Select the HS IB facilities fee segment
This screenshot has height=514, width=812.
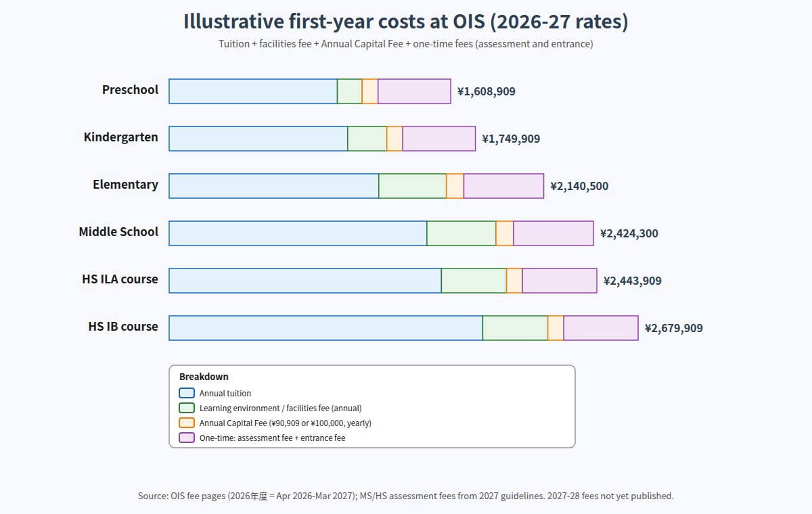click(516, 328)
